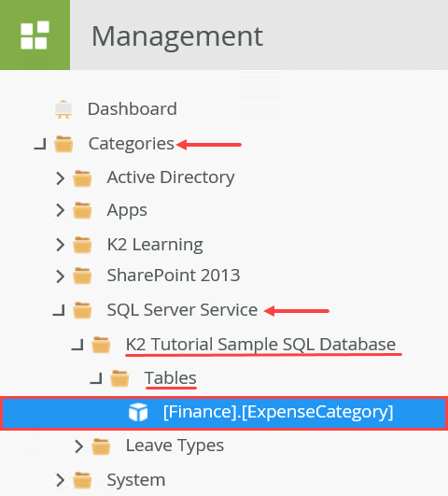Expand the SharePoint 2013 chevron
The image size is (448, 496).
[60, 276]
